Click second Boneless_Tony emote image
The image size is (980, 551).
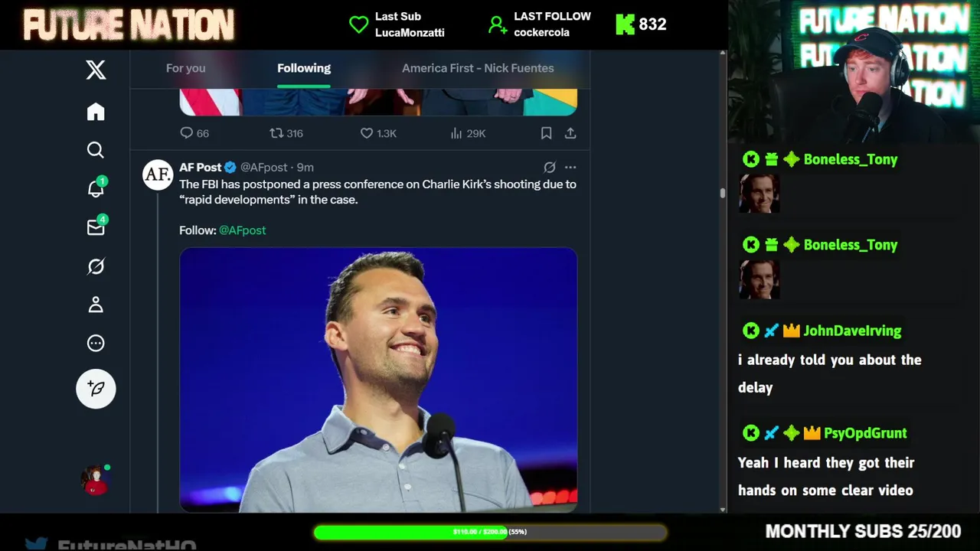pyautogui.click(x=759, y=279)
